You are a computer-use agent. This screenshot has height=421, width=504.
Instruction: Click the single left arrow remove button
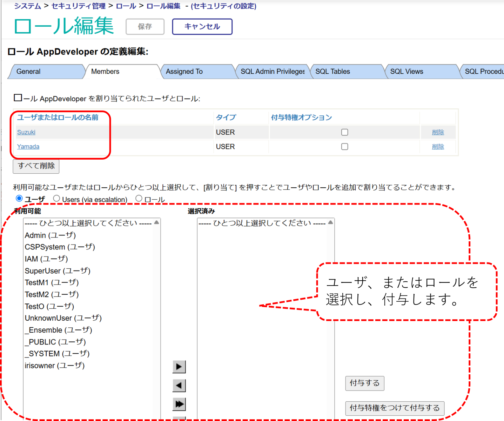click(179, 386)
